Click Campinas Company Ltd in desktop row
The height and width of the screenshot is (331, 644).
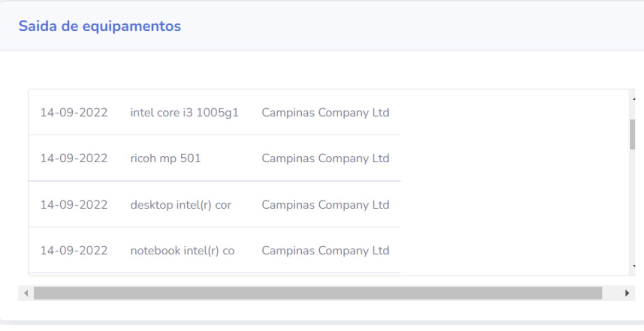click(325, 205)
